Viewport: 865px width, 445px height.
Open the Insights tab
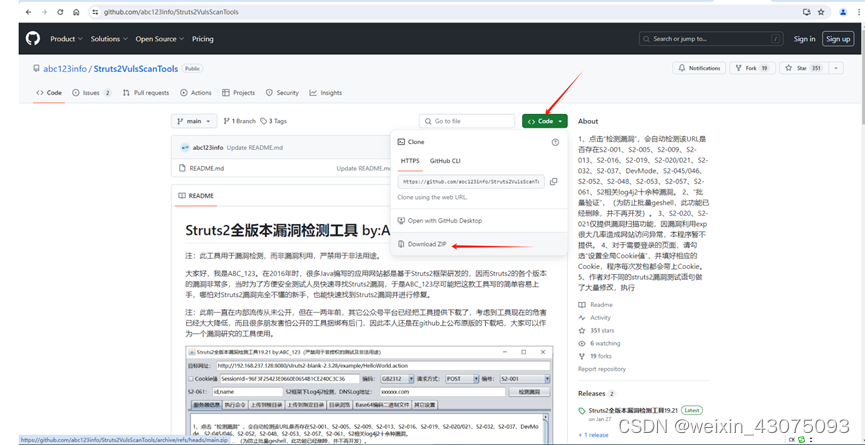pyautogui.click(x=325, y=93)
